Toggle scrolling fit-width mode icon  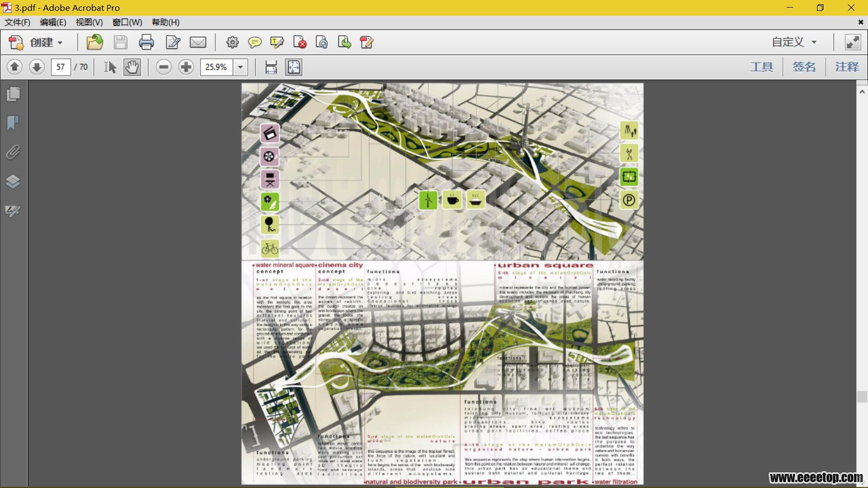click(271, 67)
